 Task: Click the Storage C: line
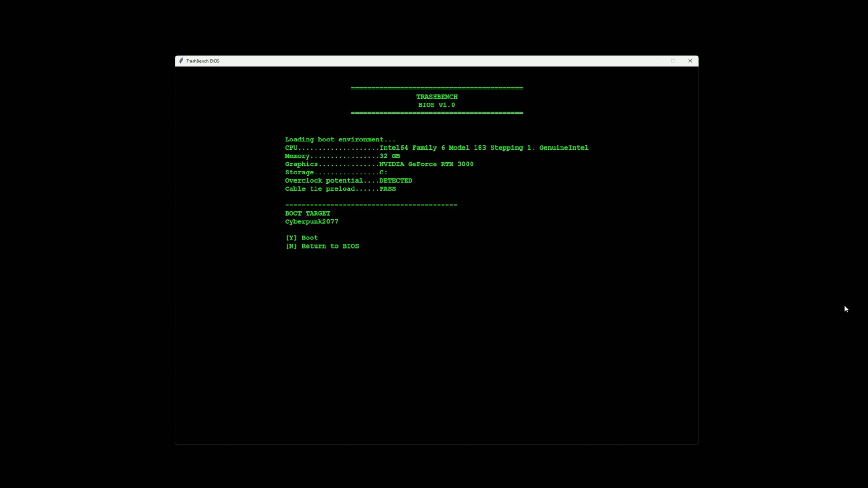coord(336,172)
